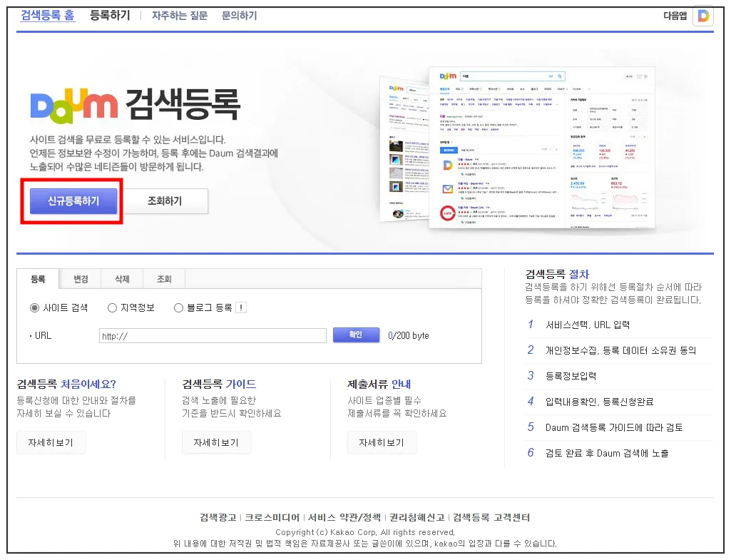Image resolution: width=731 pixels, height=560 pixels.
Task: Open the search results preview screenshot
Action: tap(518, 148)
